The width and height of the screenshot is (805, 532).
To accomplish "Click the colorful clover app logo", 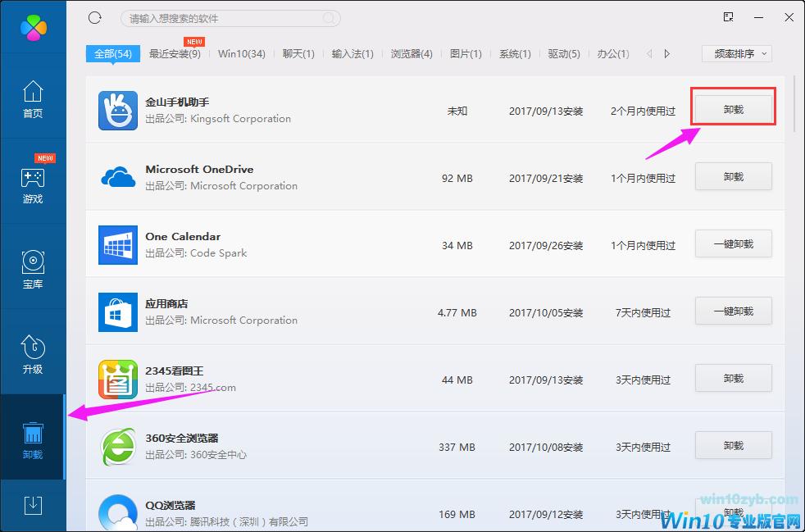I will (x=34, y=27).
